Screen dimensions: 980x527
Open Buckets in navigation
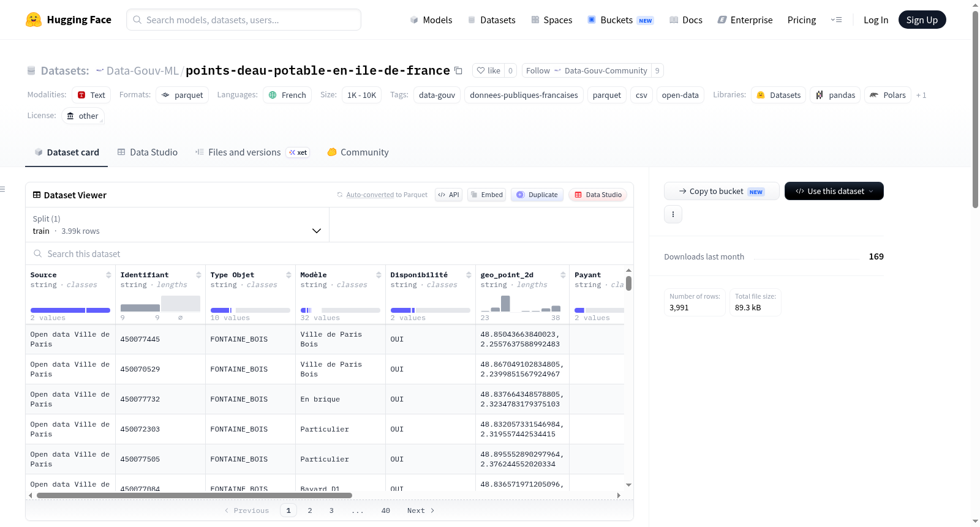[x=620, y=20]
